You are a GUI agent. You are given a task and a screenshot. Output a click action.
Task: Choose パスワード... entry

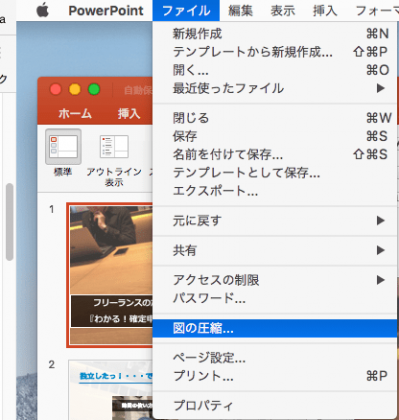click(x=275, y=298)
